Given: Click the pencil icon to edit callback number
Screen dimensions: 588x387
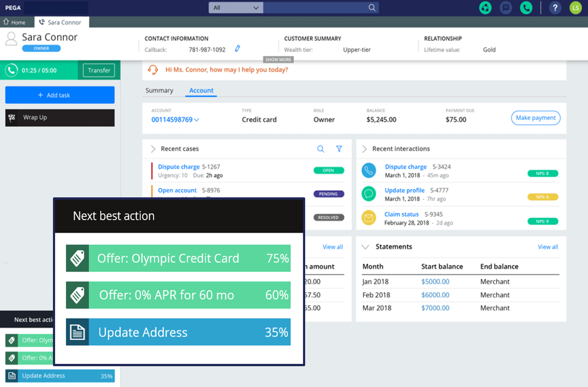Looking at the screenshot, I should tap(237, 48).
